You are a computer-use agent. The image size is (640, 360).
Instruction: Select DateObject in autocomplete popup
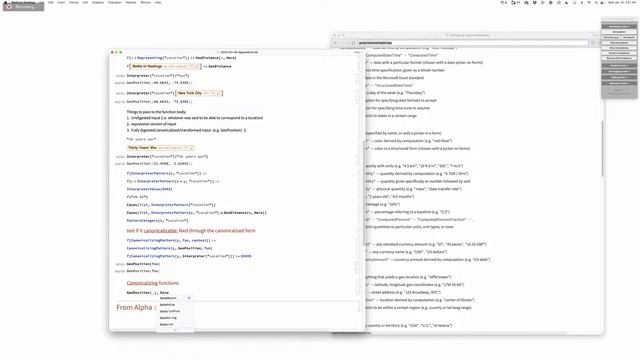pos(168,298)
